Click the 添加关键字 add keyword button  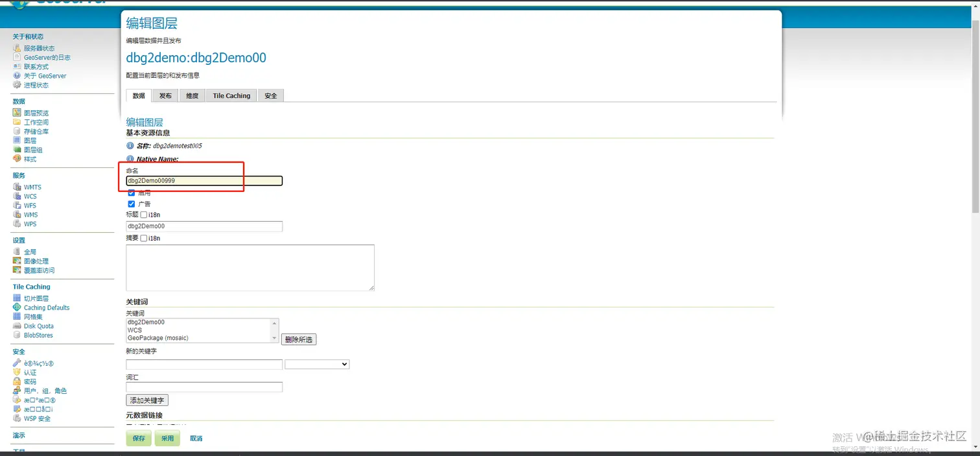coord(147,400)
